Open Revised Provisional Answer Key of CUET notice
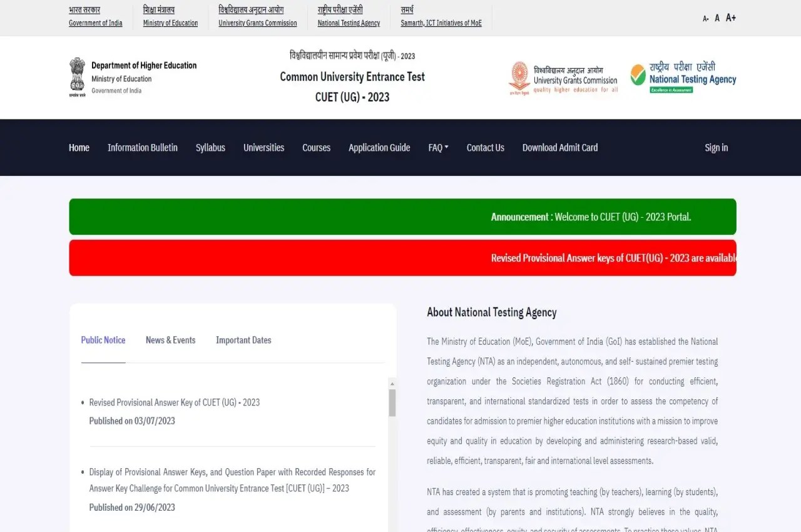Screen dimensions: 801x532 174,402
